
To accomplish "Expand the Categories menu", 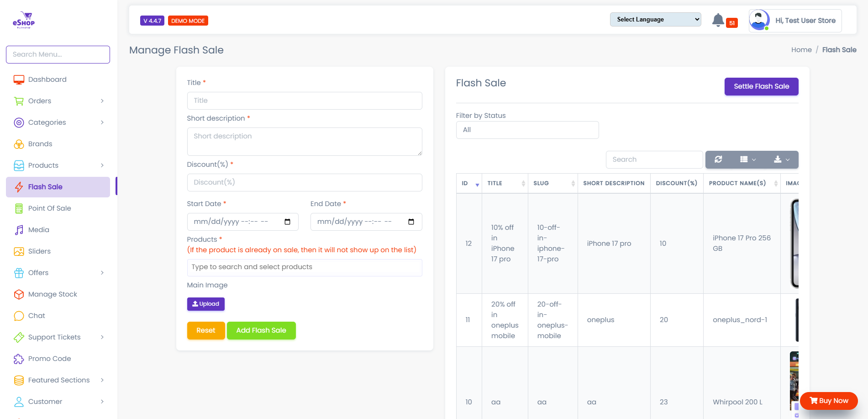I will tap(58, 122).
